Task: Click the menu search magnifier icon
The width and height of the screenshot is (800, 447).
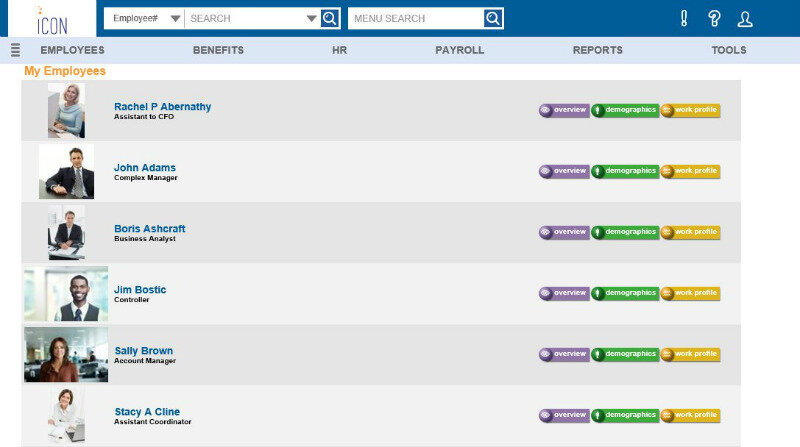Action: (x=493, y=18)
